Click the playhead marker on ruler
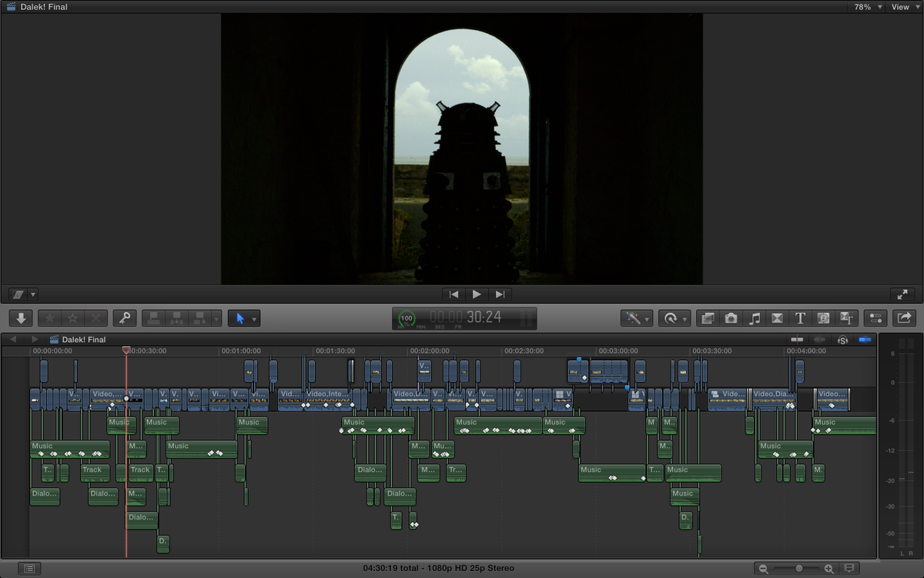This screenshot has height=578, width=924. pos(126,351)
